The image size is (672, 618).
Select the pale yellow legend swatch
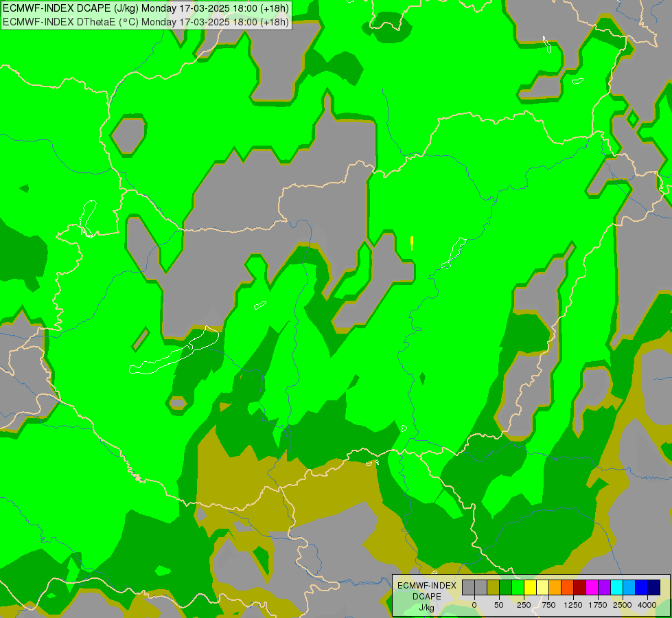(542, 587)
